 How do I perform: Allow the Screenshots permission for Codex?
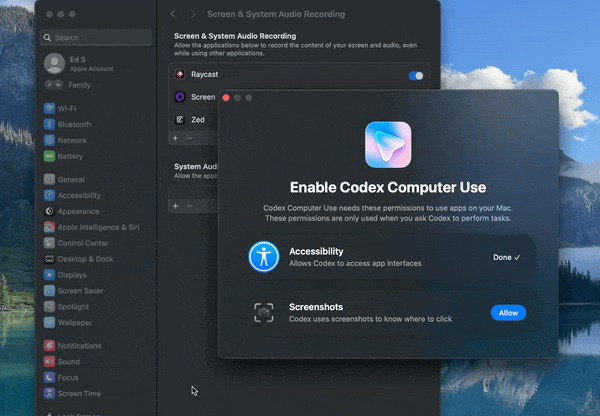pyautogui.click(x=508, y=313)
